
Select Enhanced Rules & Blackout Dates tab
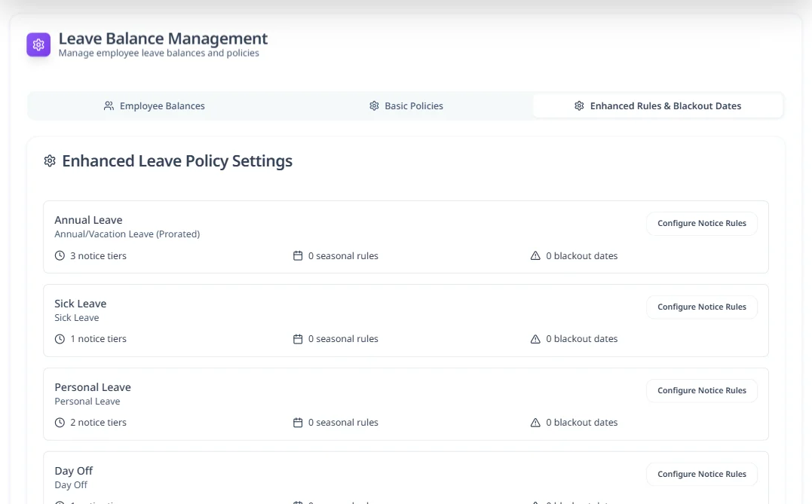(657, 106)
